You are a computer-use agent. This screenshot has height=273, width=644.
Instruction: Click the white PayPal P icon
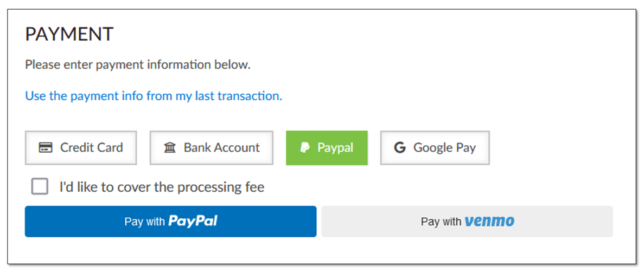tap(305, 147)
